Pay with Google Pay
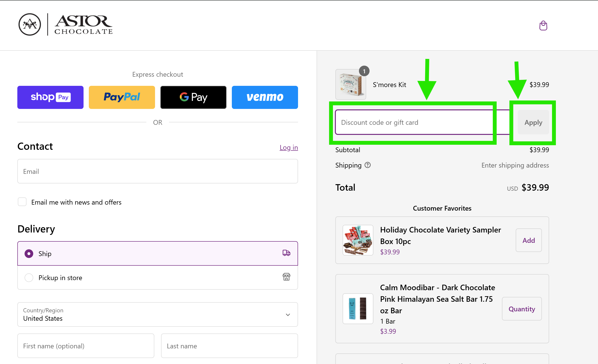Viewport: 598px width, 364px height. [x=193, y=97]
